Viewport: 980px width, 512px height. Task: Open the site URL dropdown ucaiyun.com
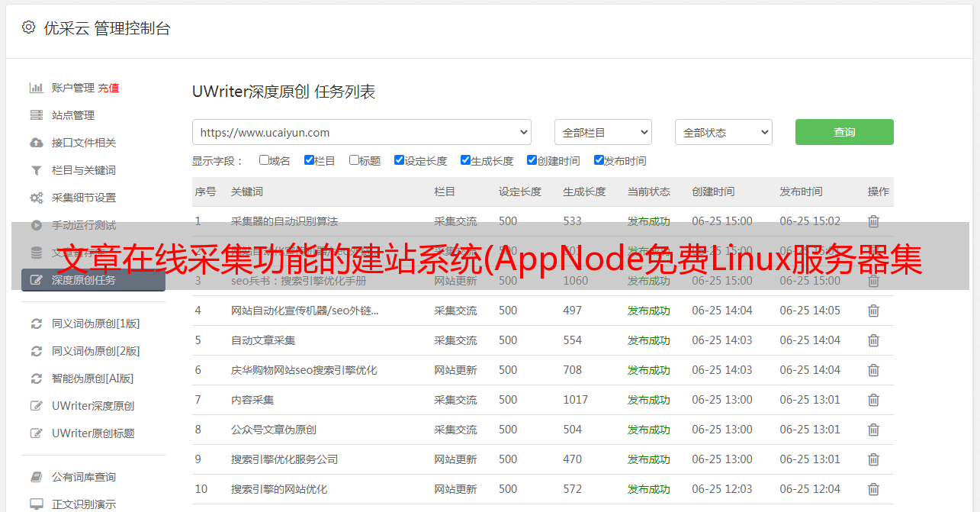pos(361,132)
